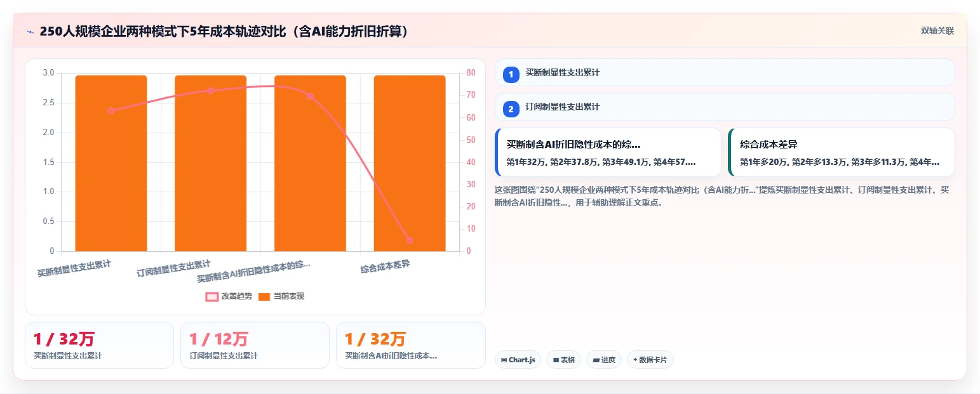Viewport: 980px width, 394px height.
Task: Click the trend line point on the third bar
Action: click(310, 96)
